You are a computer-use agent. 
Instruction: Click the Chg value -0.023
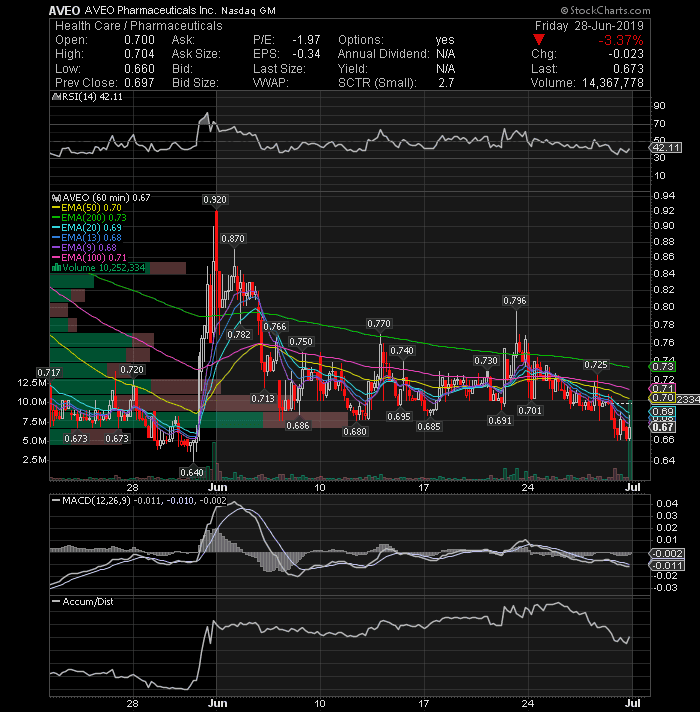[626, 54]
